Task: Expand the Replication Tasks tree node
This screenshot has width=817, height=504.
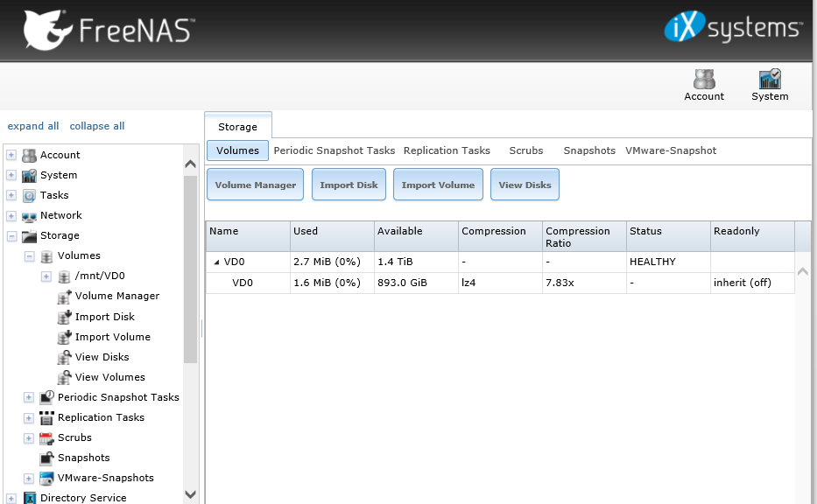Action: [29, 417]
